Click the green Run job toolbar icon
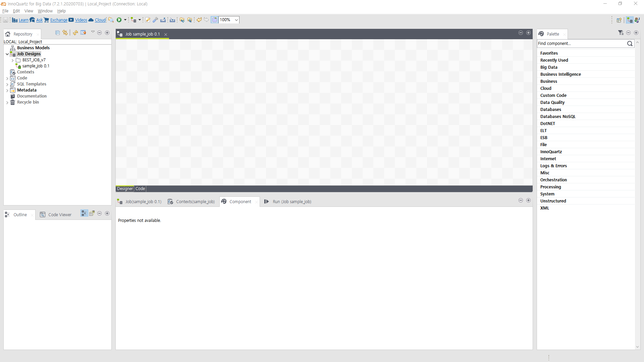This screenshot has height=362, width=644. point(119,20)
